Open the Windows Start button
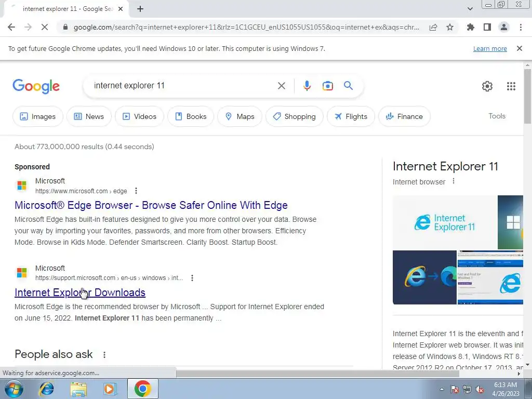 pyautogui.click(x=14, y=389)
